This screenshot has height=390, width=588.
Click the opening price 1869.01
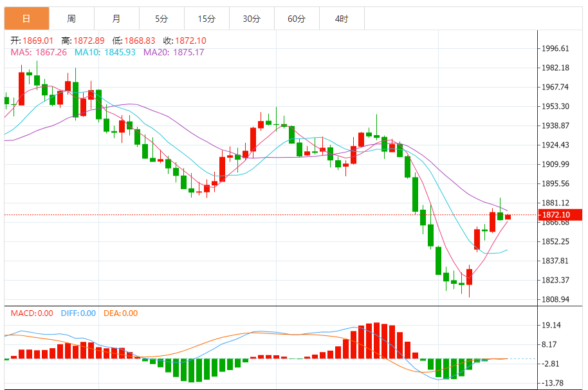tap(38, 41)
